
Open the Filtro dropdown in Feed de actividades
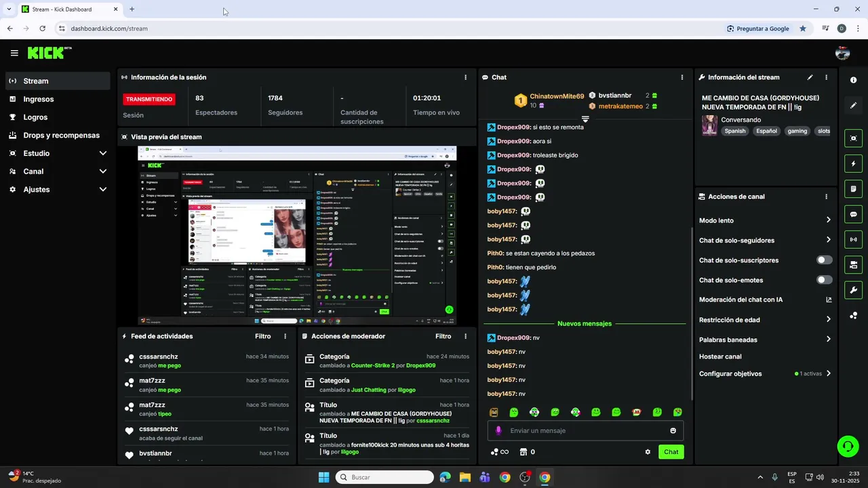(x=263, y=336)
